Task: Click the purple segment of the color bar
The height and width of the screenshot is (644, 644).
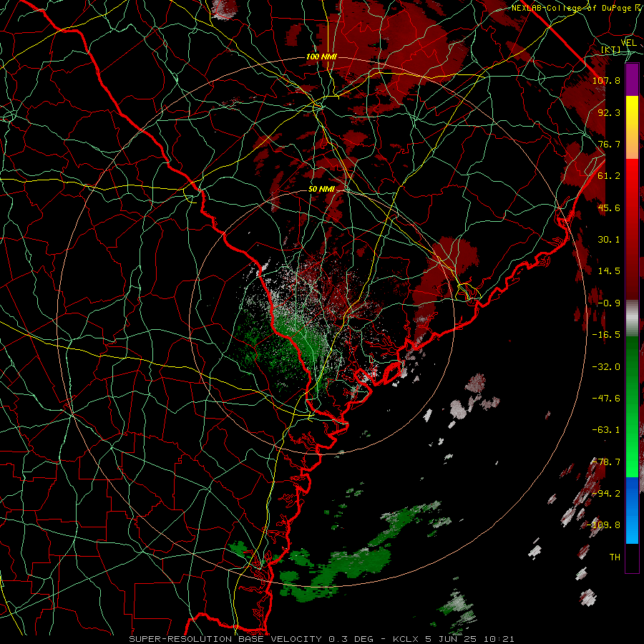Action: pos(632,80)
